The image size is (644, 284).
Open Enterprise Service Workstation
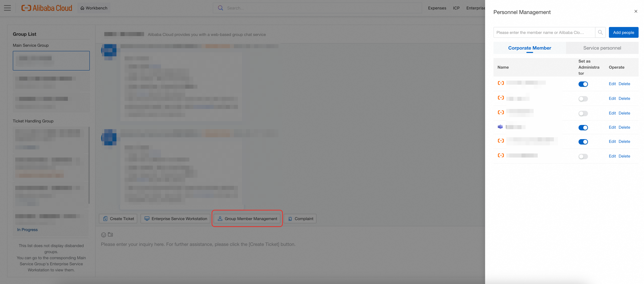point(176,219)
